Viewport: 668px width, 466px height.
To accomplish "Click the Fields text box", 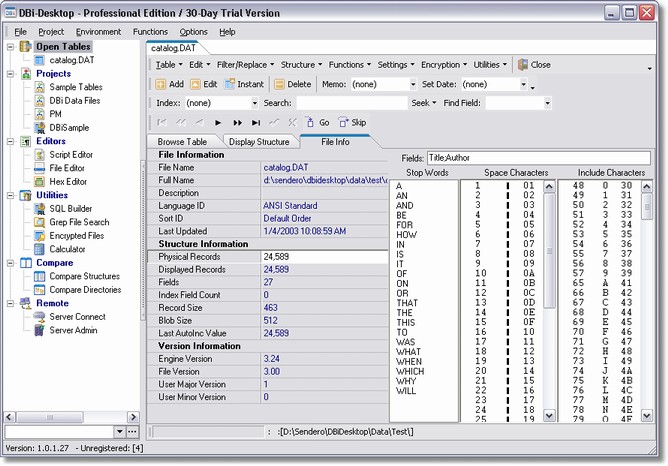I will [x=539, y=158].
